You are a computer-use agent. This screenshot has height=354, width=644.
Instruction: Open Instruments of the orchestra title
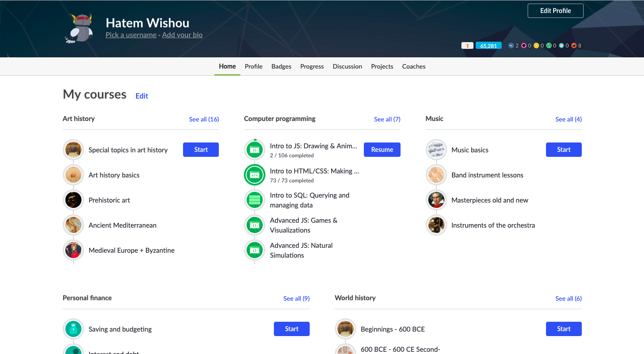click(x=493, y=225)
